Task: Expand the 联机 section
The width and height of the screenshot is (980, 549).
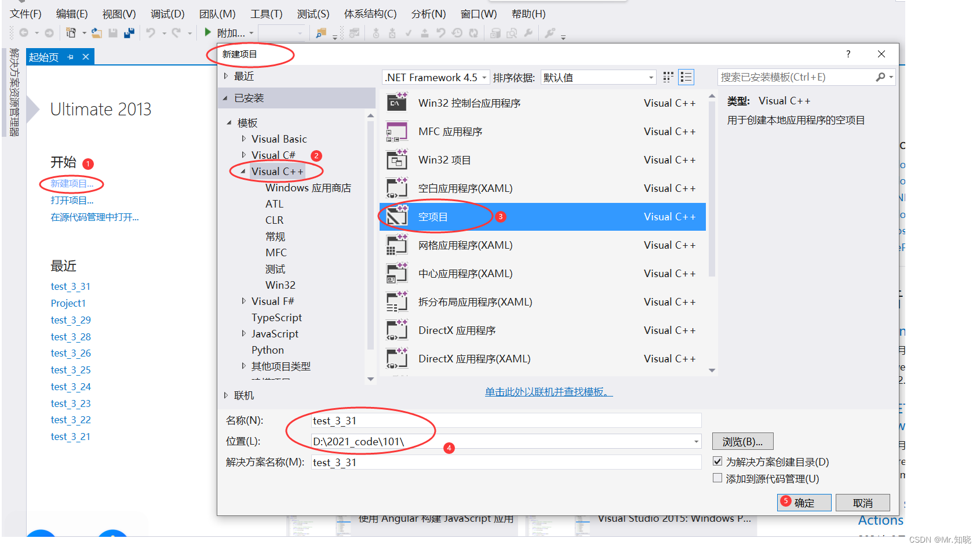Action: pyautogui.click(x=226, y=395)
